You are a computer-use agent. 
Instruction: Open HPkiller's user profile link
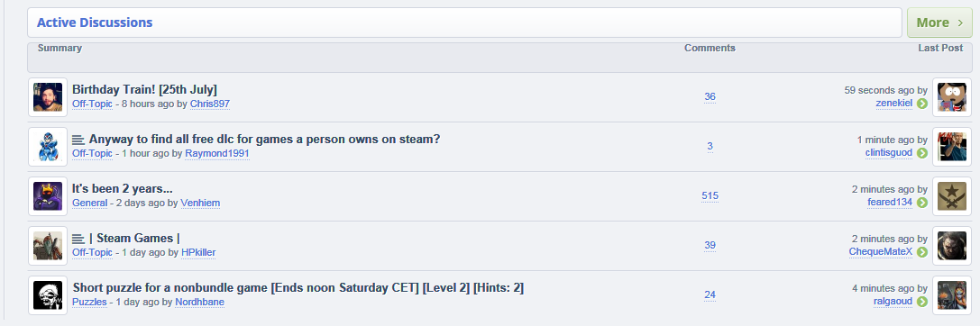pos(198,252)
